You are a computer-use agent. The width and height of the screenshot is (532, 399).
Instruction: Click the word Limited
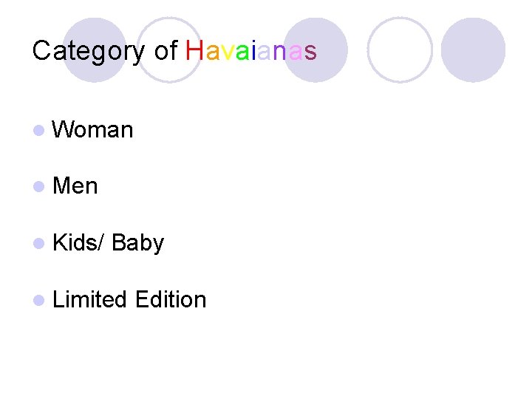point(90,299)
